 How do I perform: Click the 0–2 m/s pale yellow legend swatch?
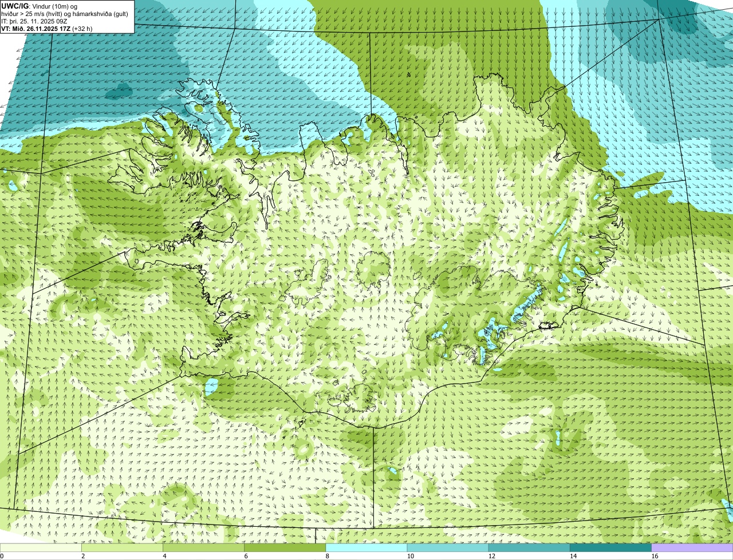[x=41, y=547]
